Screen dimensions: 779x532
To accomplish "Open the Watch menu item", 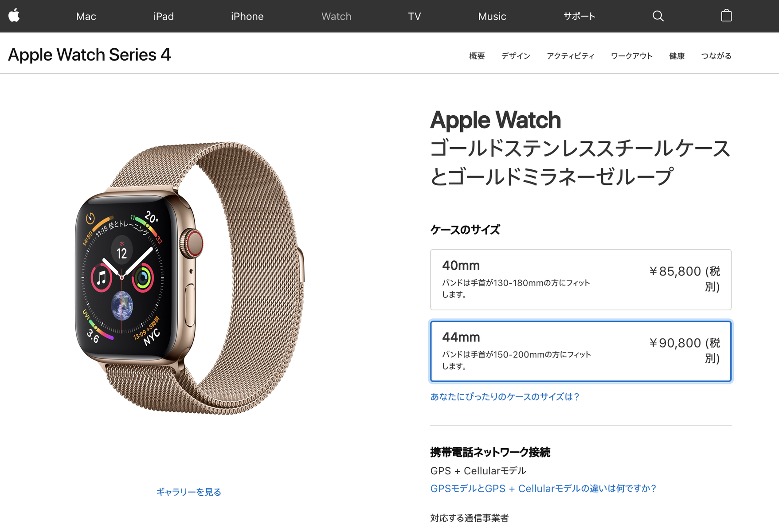I will pyautogui.click(x=336, y=16).
